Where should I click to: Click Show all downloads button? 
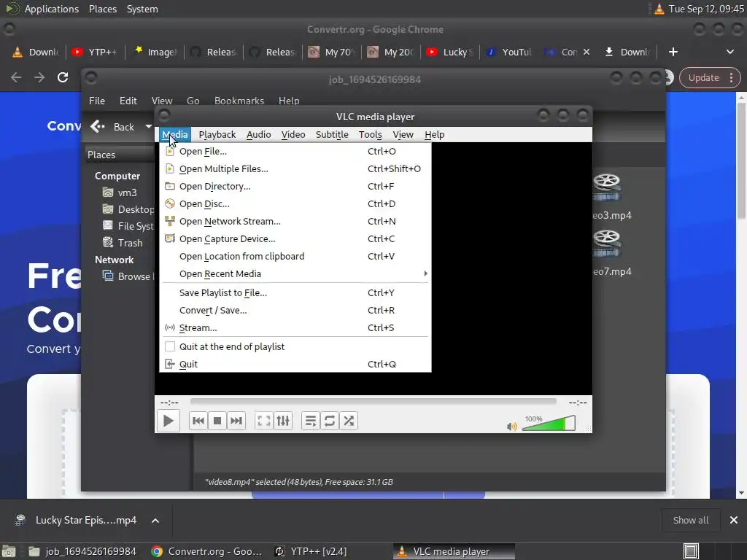(691, 521)
